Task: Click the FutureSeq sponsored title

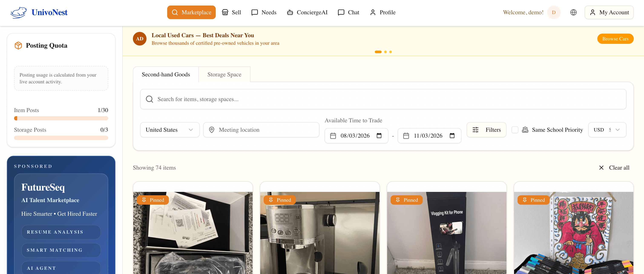Action: click(x=43, y=187)
